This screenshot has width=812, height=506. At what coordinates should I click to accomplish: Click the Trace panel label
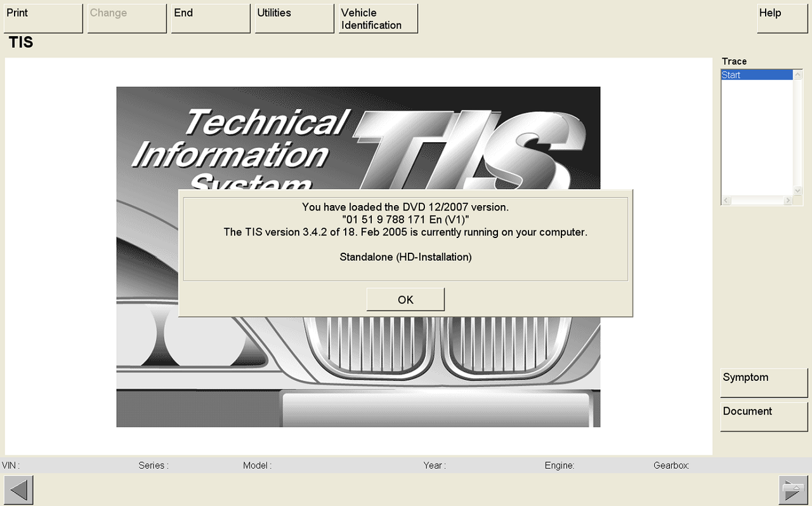point(734,62)
